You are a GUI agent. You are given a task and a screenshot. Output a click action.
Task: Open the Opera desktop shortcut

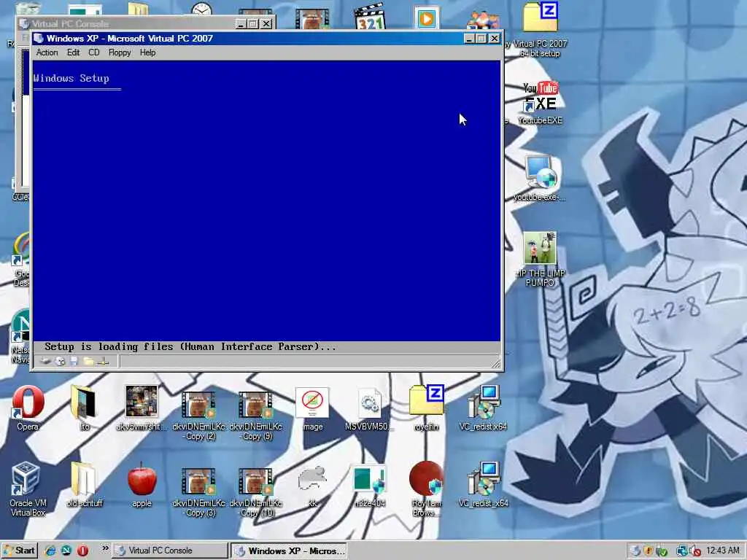pos(28,408)
